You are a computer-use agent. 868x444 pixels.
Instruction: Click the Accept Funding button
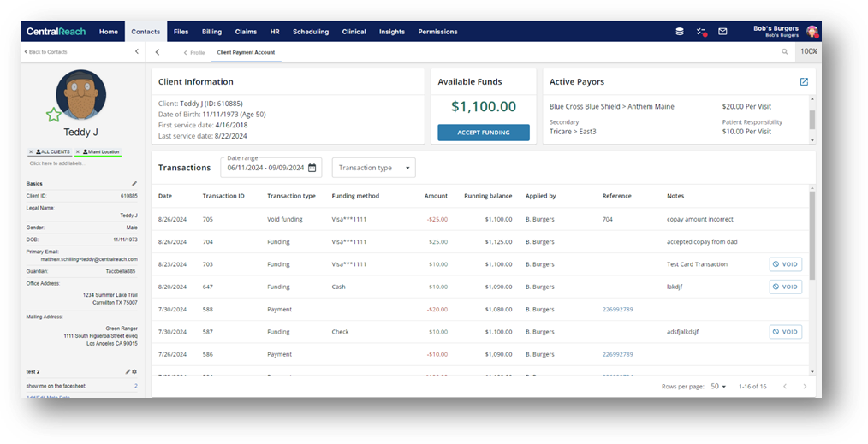pyautogui.click(x=484, y=133)
